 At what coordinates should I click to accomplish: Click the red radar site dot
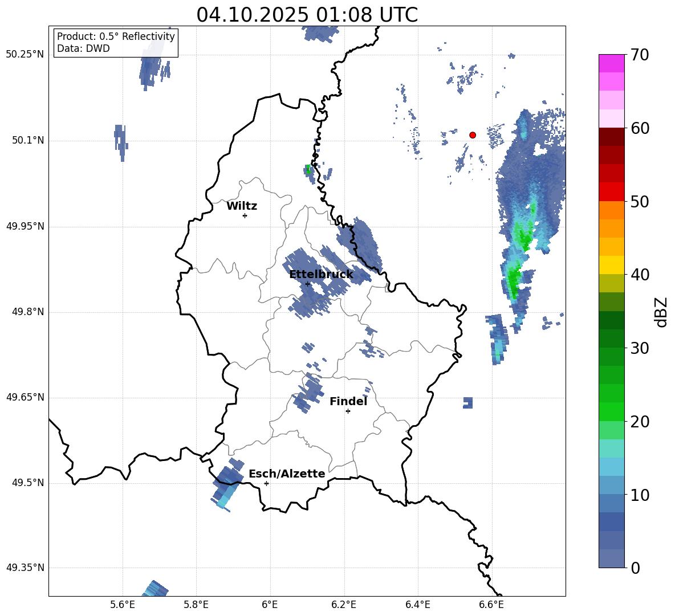coord(473,135)
